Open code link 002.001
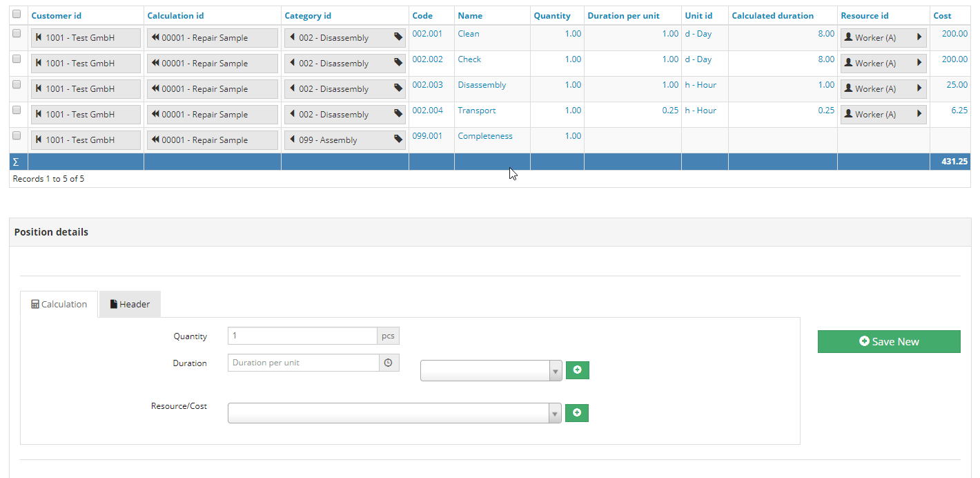This screenshot has height=478, width=980. point(427,34)
